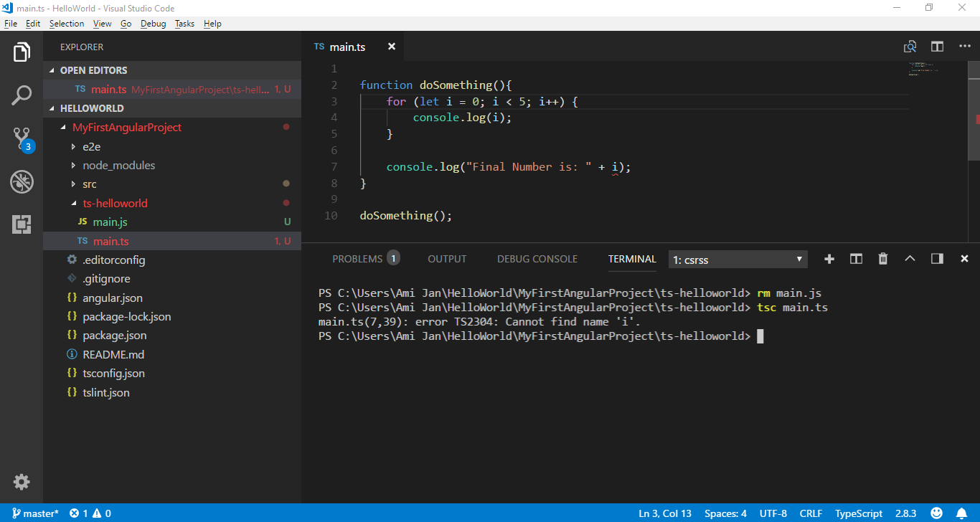Change language mode TypeScript in status bar
The width and height of the screenshot is (980, 522).
click(859, 513)
